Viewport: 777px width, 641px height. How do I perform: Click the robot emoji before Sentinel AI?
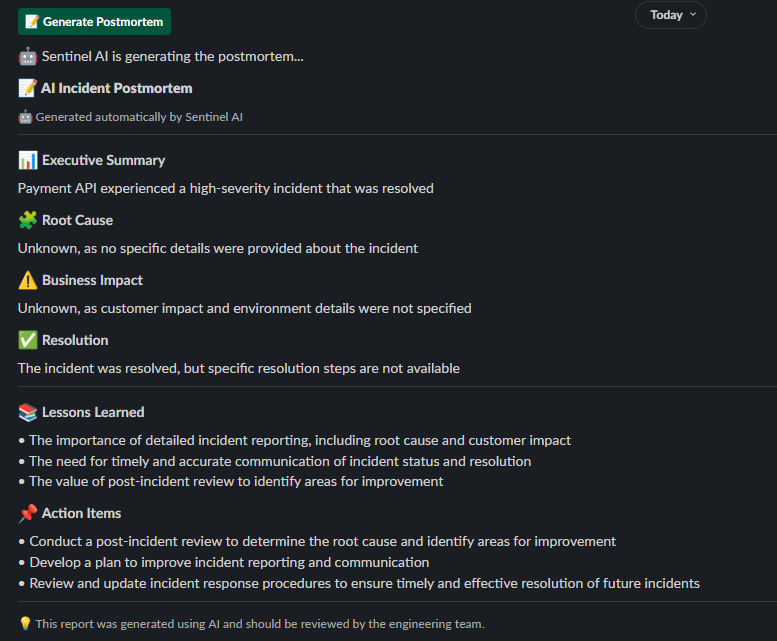28,56
